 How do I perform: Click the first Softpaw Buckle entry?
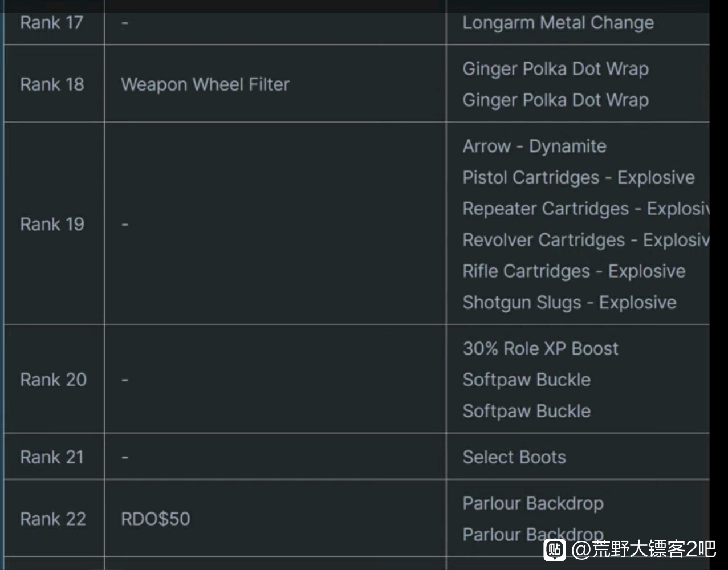pos(527,380)
